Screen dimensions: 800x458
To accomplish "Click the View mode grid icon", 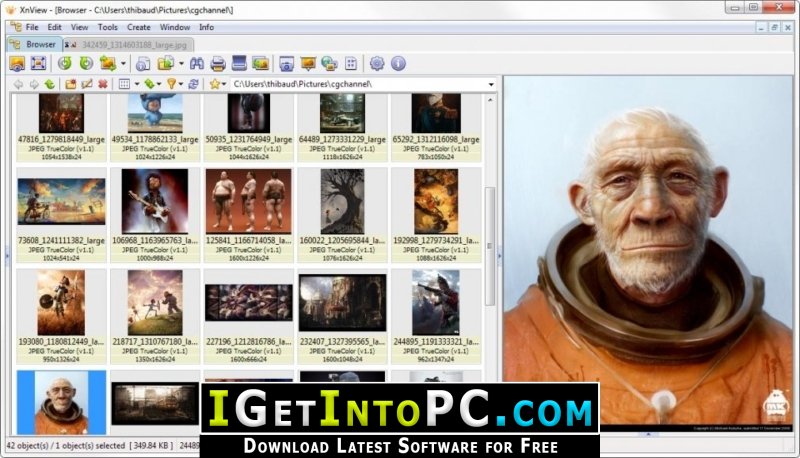I will click(x=124, y=84).
